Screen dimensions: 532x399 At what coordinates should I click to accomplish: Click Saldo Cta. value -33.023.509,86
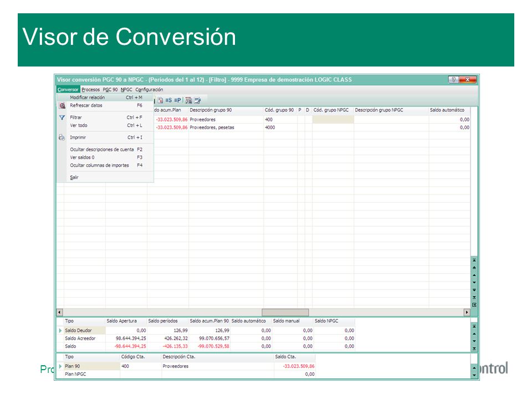click(299, 366)
